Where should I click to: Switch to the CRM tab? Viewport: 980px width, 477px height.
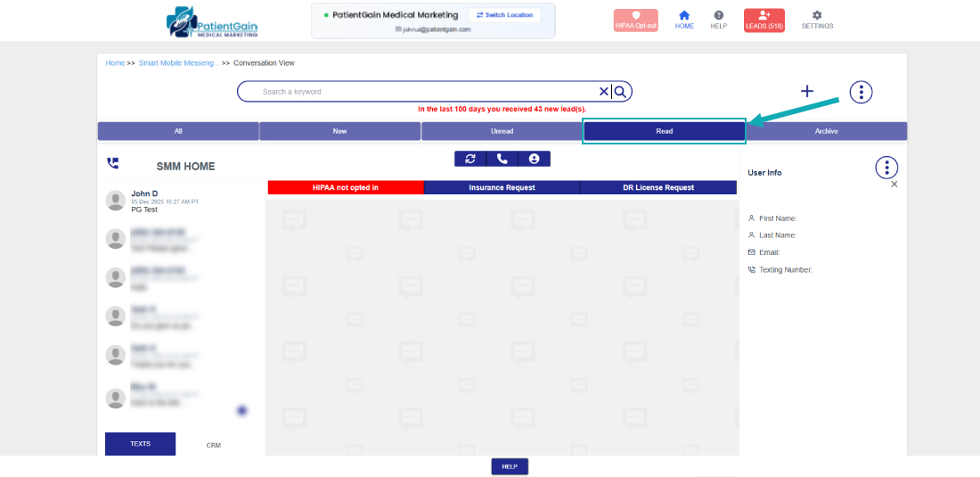pos(214,444)
